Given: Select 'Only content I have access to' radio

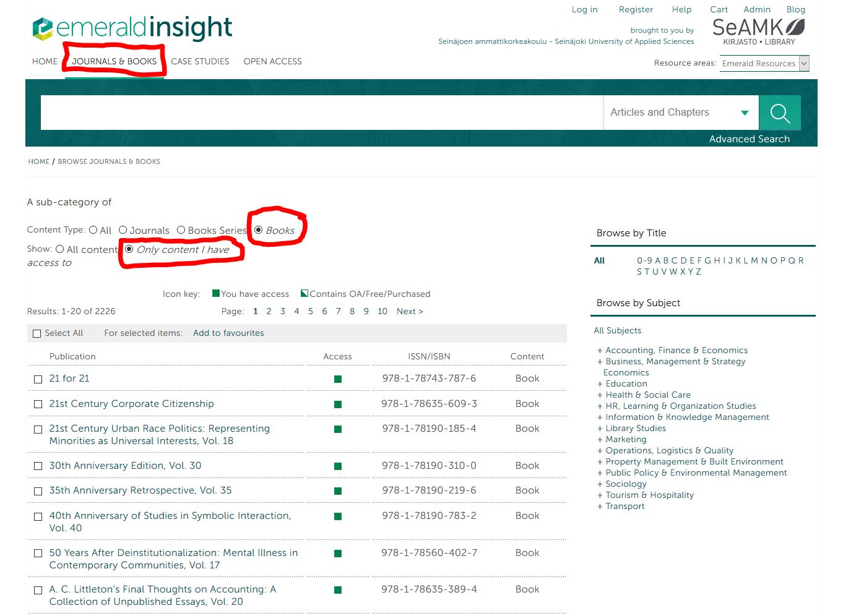Looking at the screenshot, I should point(129,249).
